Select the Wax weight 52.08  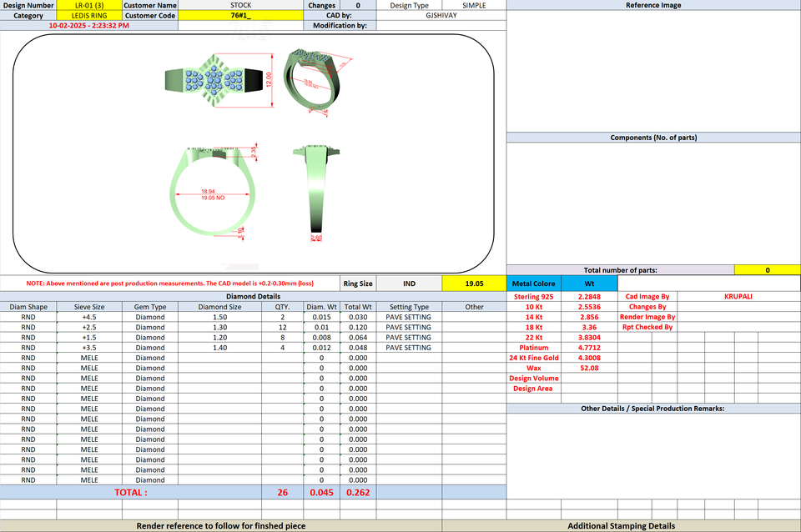[590, 368]
